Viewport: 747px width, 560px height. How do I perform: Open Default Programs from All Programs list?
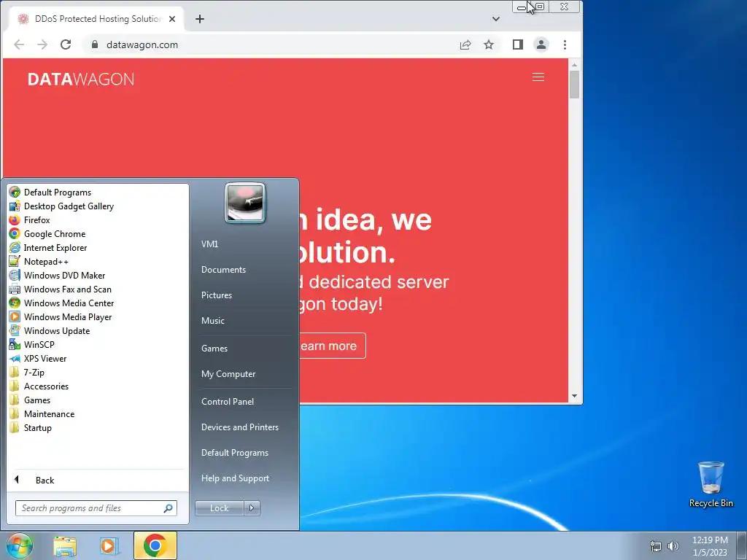(57, 192)
